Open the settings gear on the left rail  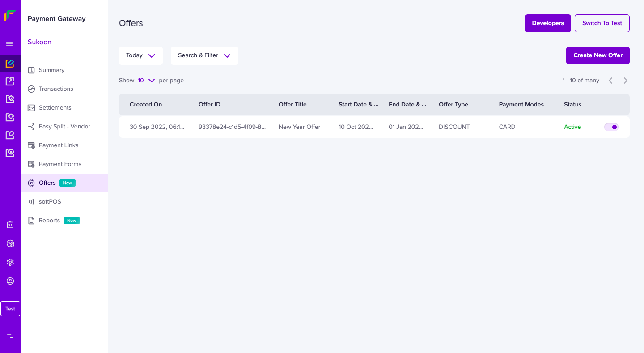coord(10,262)
